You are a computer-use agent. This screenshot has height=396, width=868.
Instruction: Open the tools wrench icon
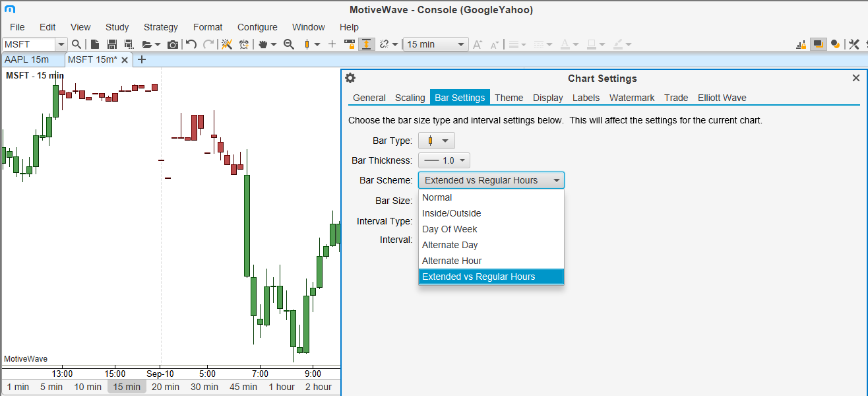[853, 44]
